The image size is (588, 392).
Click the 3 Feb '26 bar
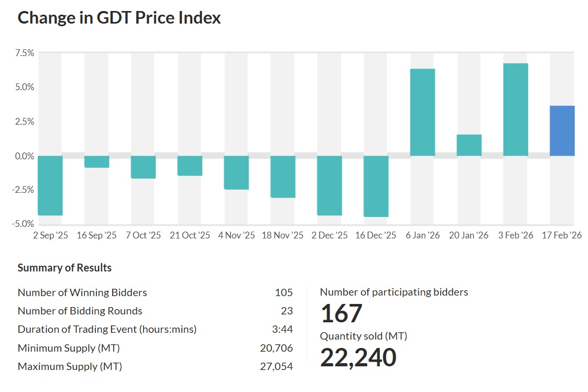[x=516, y=110]
